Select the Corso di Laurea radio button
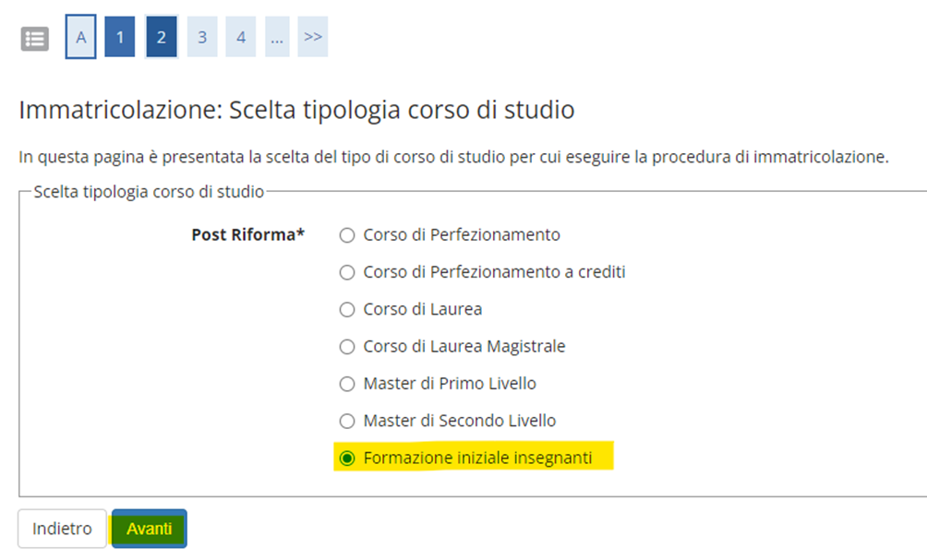 [x=347, y=310]
